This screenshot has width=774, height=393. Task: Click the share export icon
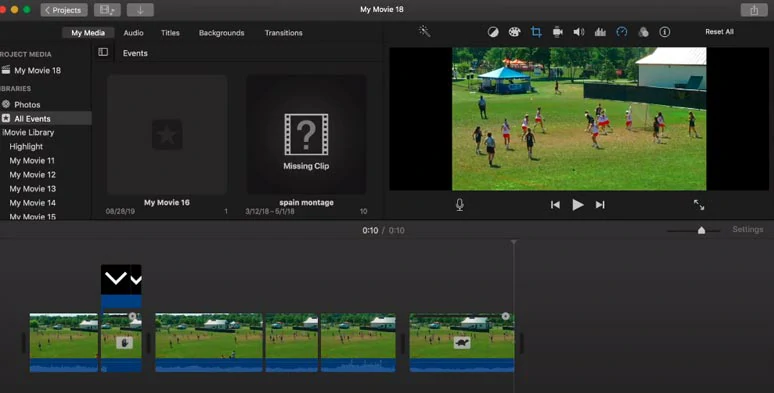(754, 10)
